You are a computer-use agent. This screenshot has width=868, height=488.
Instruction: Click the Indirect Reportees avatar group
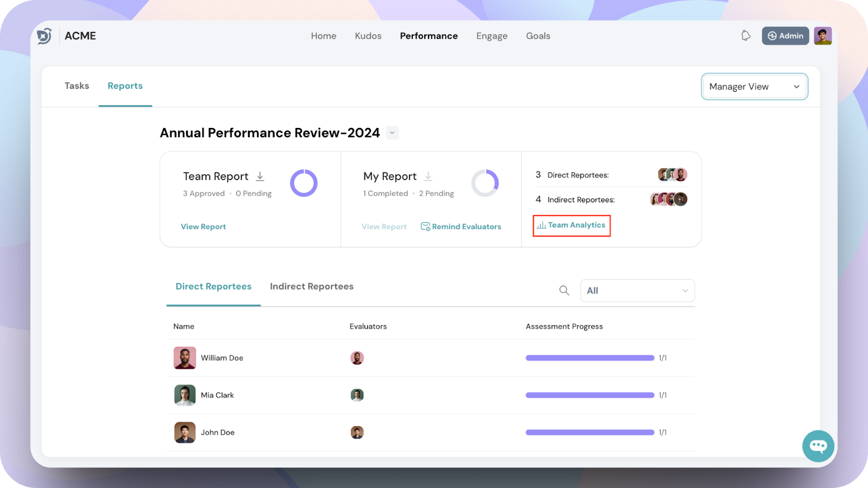(x=669, y=199)
